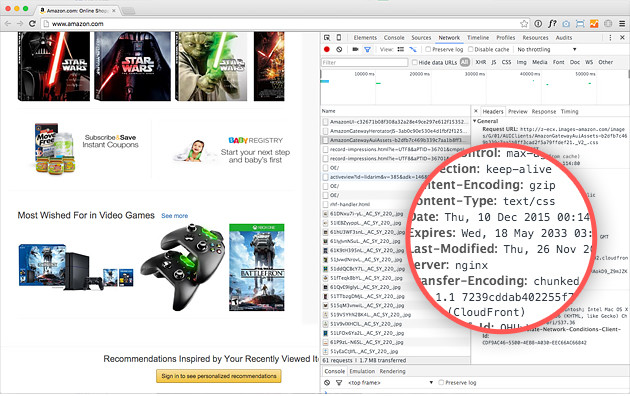Click Sign in to see personalized recommendations button
The width and height of the screenshot is (630, 396).
pos(219,376)
